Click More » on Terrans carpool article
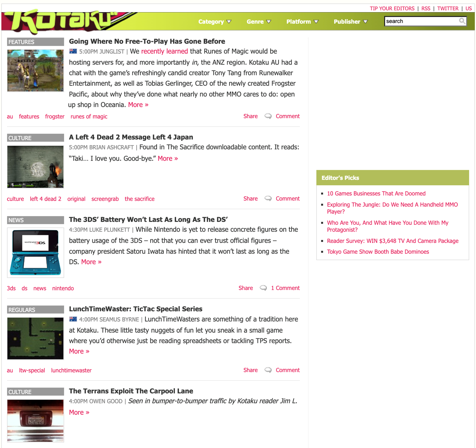This screenshot has height=448, width=476. (x=79, y=412)
